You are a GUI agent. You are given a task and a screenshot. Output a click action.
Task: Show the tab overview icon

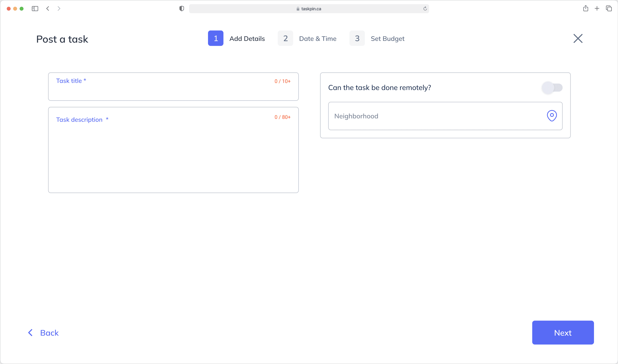609,9
